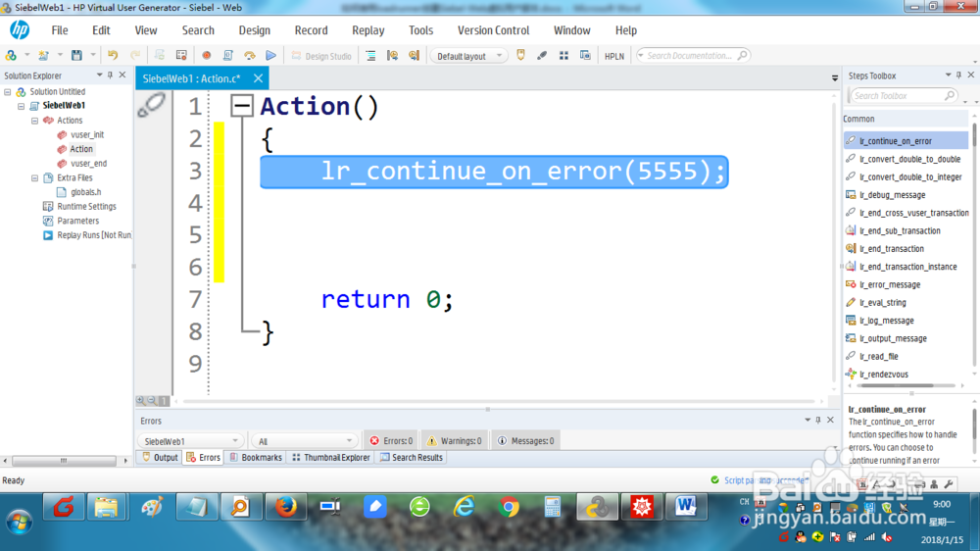Image resolution: width=980 pixels, height=551 pixels.
Task: Collapse the Extra Files tree node
Action: [x=35, y=178]
